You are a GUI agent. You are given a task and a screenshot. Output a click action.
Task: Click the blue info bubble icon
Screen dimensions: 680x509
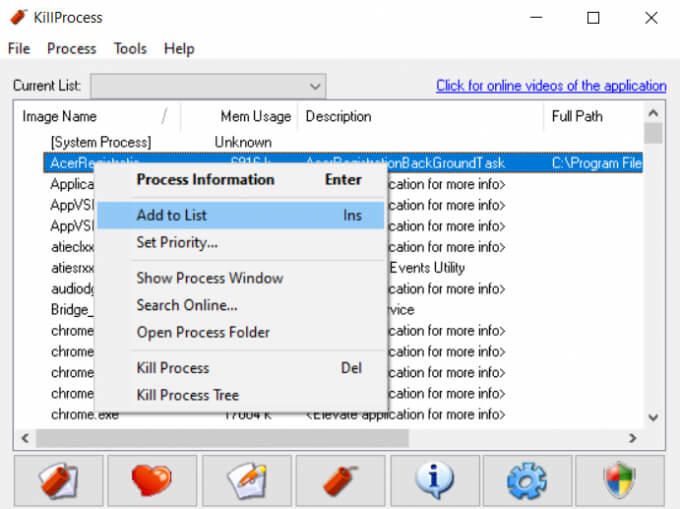point(435,480)
